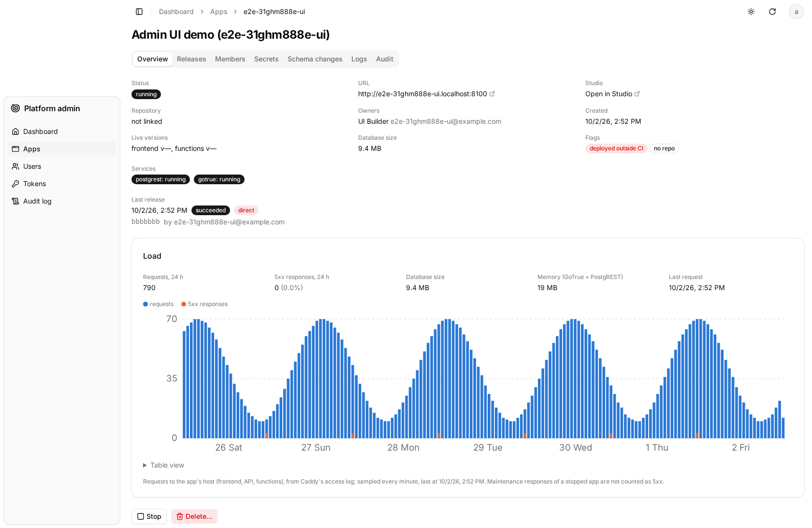Go to Dashboard breadcrumb
The image size is (812, 528).
coord(176,12)
